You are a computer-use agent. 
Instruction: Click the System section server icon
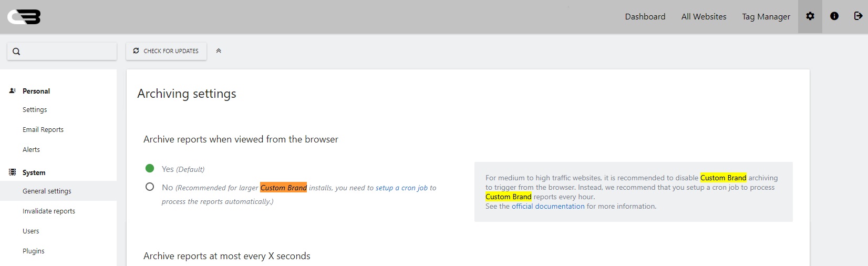coord(13,172)
